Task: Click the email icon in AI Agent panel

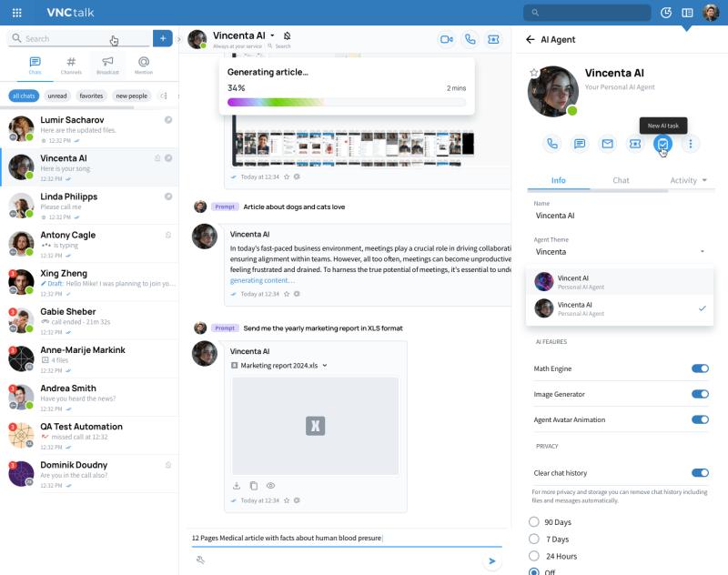Action: click(x=607, y=144)
